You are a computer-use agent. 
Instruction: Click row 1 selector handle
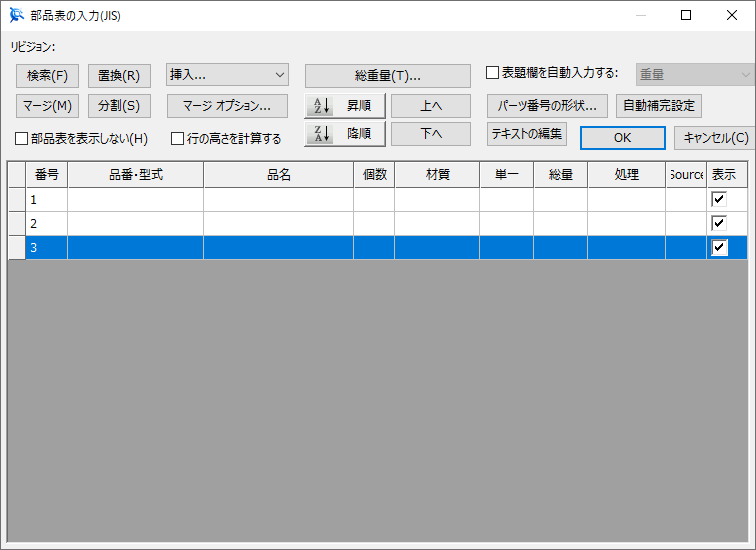[17, 200]
